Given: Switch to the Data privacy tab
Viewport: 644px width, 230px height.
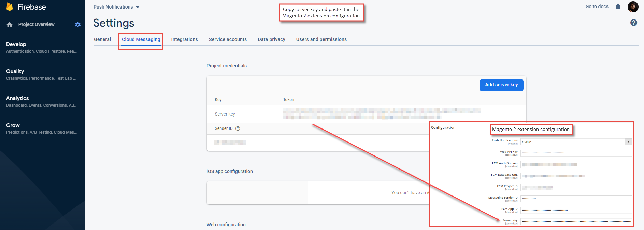Looking at the screenshot, I should (272, 39).
